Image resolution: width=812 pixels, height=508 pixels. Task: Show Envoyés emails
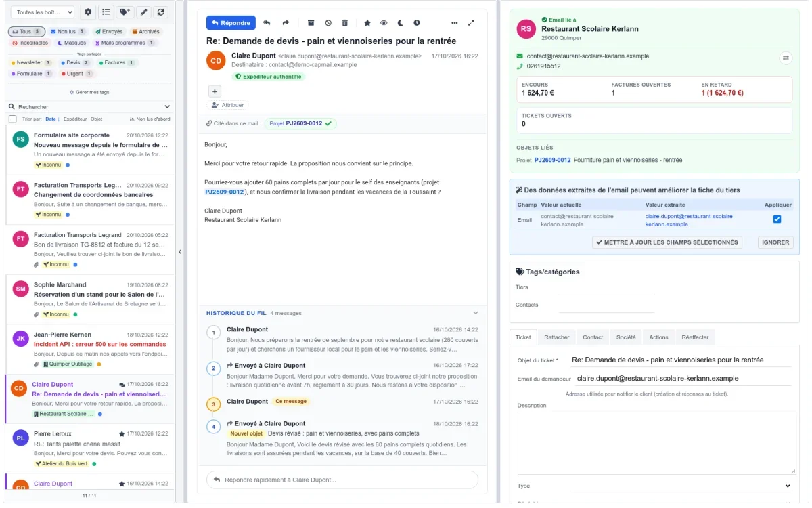109,32
